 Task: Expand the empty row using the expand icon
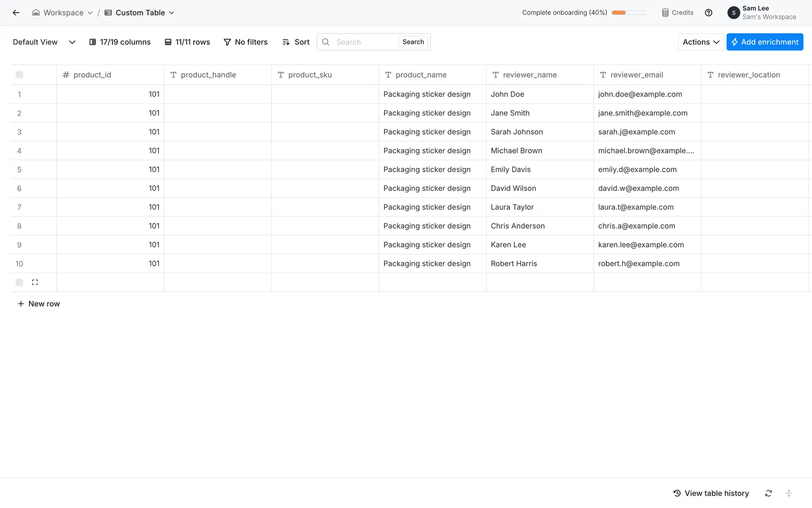pyautogui.click(x=35, y=282)
